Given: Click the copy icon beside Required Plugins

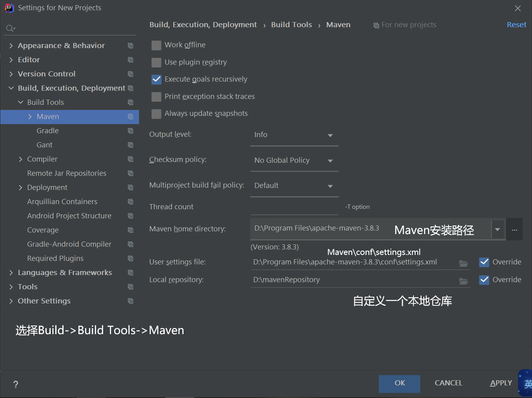Looking at the screenshot, I should (x=130, y=259).
